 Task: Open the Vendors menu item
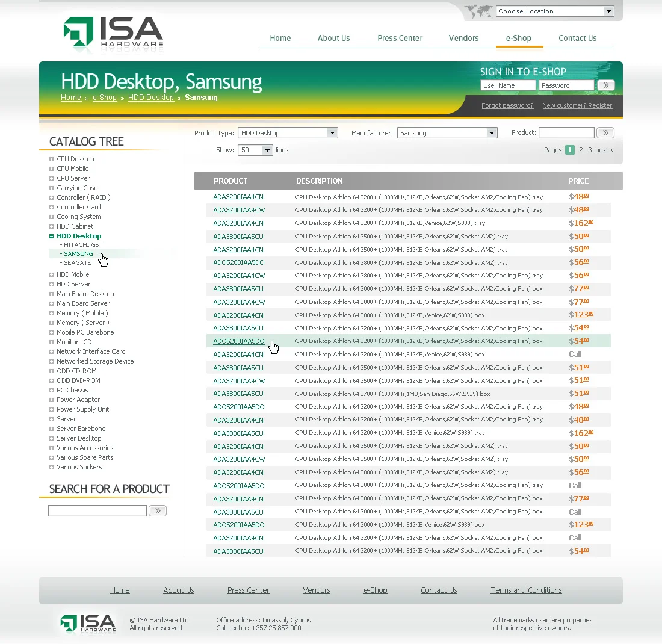(463, 38)
